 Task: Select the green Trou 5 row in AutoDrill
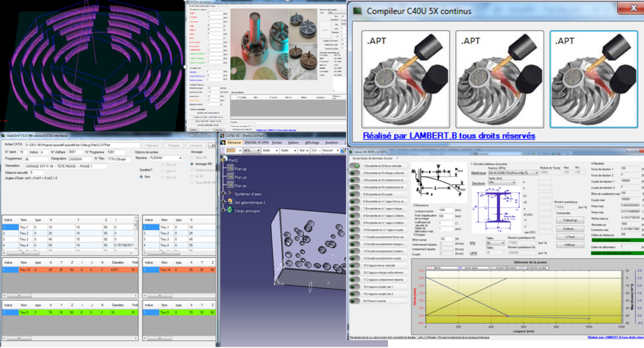click(x=70, y=312)
